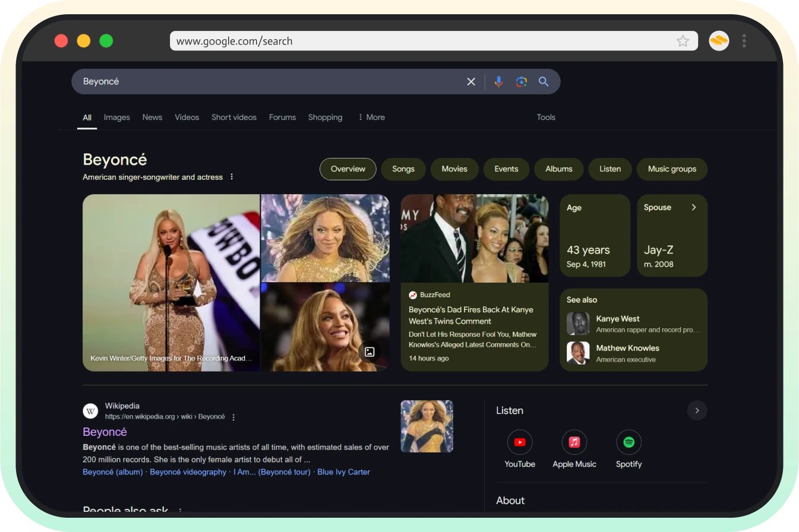799x532 pixels.
Task: Open the browser's three-dot menu
Action: click(x=744, y=40)
